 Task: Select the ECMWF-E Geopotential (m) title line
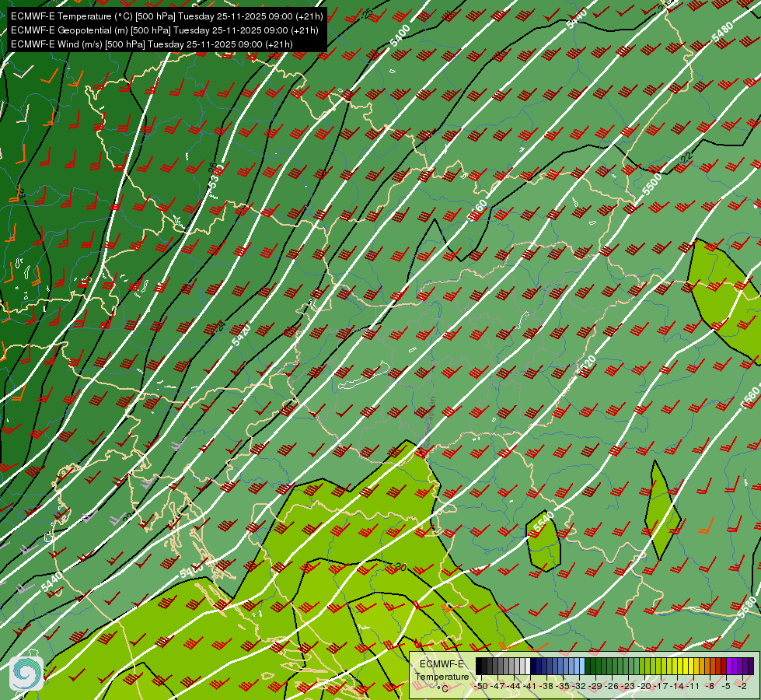coord(165,30)
